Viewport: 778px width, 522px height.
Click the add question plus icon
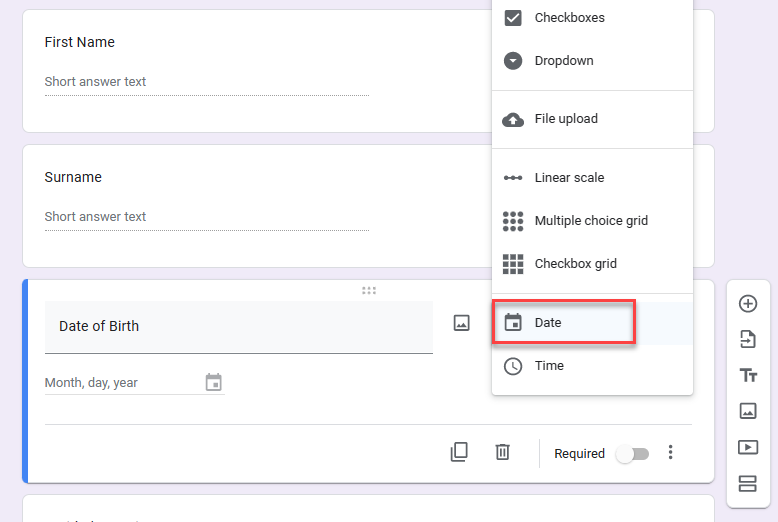coord(747,303)
